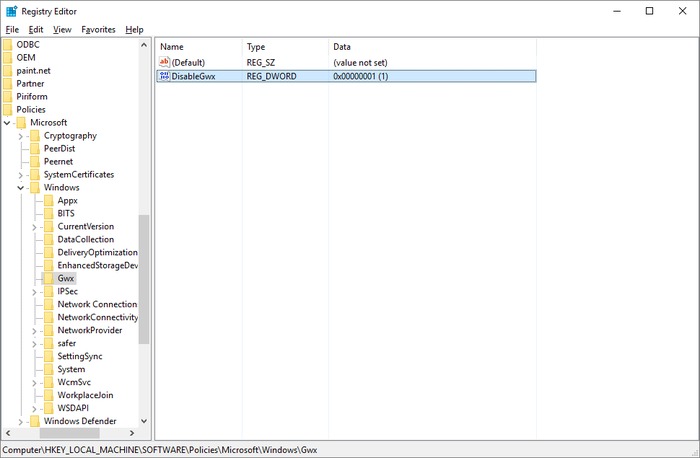Collapse the Microsoft tree node

[x=7, y=123]
